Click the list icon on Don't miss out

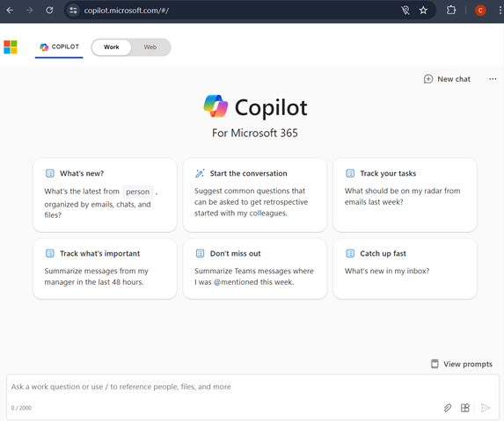coord(200,253)
